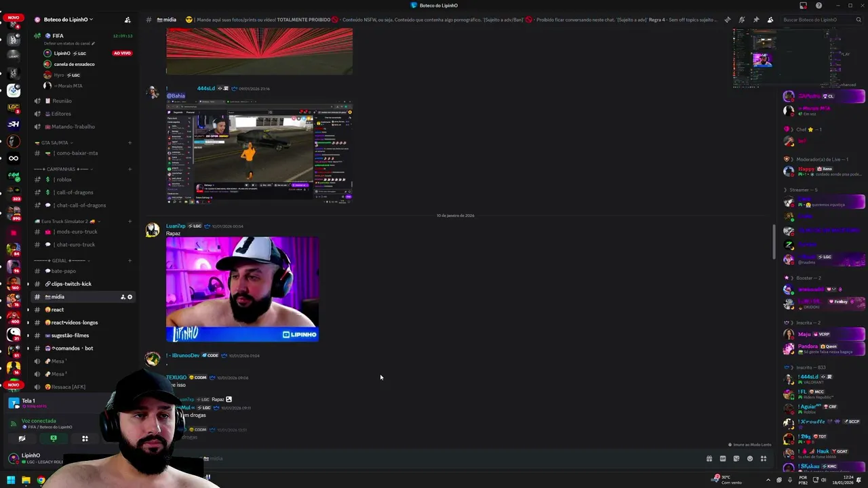Toggle the member list icon in header

tap(770, 20)
